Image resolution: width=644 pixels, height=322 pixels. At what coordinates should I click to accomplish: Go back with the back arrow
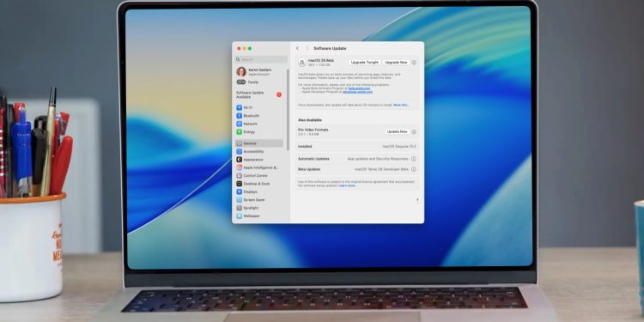(x=298, y=48)
